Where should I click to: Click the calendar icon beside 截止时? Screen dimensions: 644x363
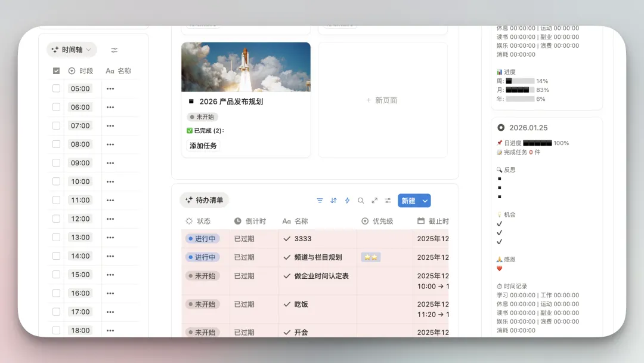[x=421, y=221]
